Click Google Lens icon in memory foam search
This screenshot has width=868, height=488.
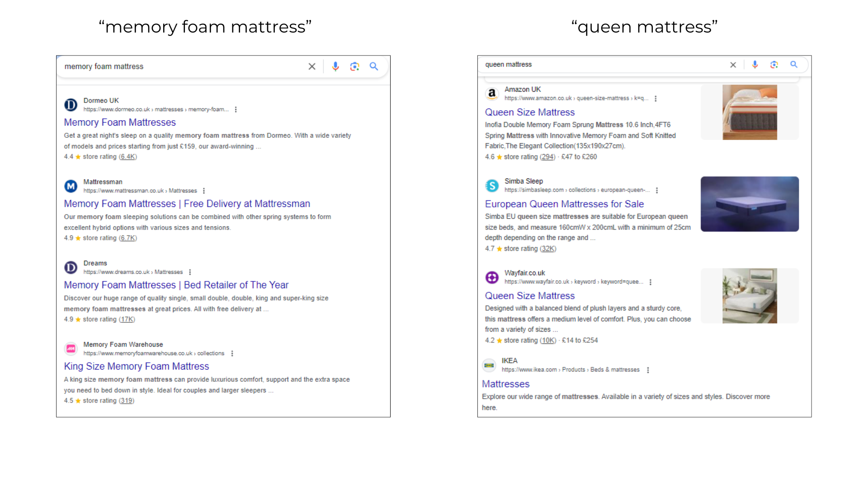click(354, 66)
